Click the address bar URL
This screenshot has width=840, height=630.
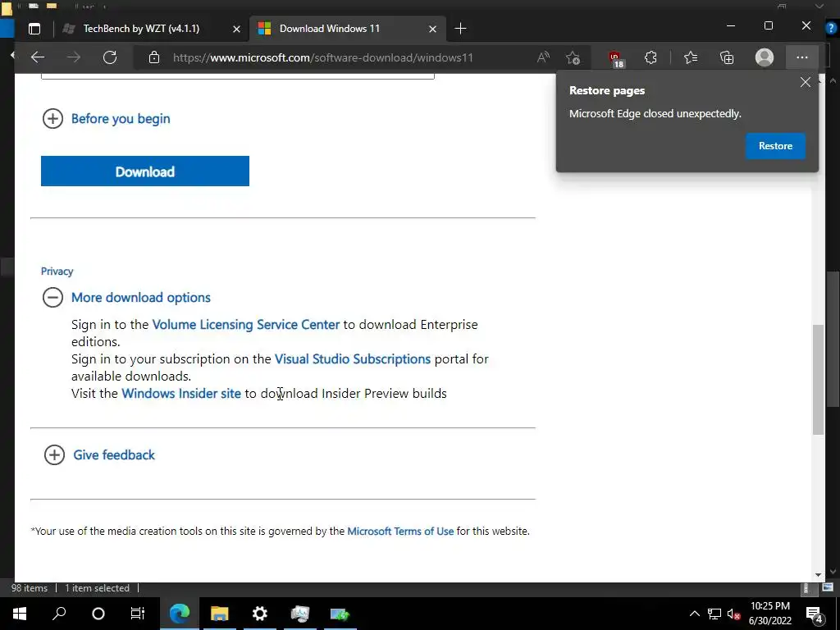323,58
